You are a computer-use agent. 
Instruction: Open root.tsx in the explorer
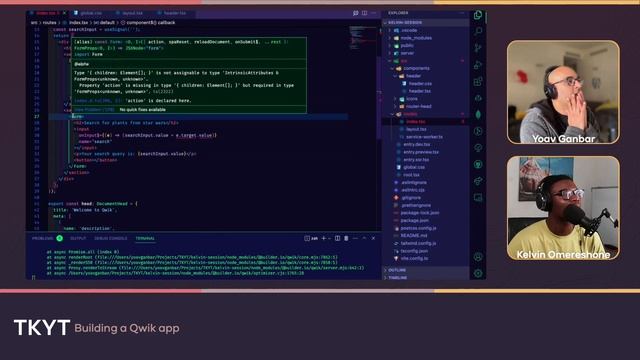tap(411, 175)
